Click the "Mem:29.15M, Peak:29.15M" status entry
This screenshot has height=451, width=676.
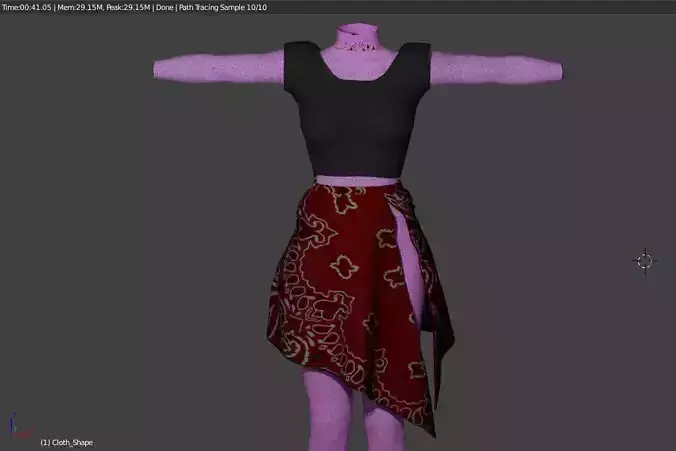[x=104, y=7]
